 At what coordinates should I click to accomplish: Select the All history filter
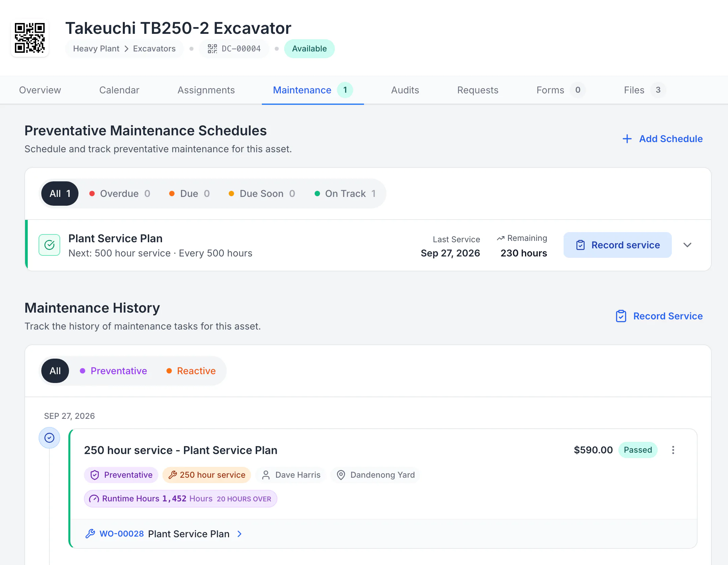pyautogui.click(x=55, y=371)
